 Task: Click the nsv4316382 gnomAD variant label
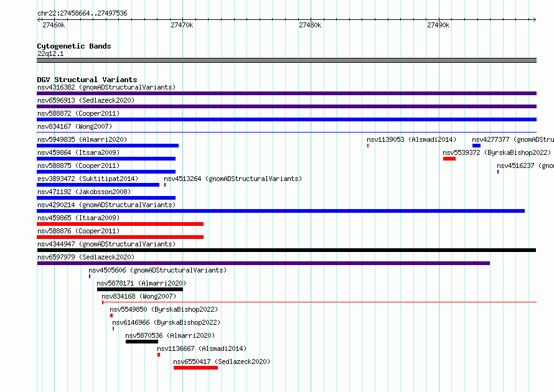pos(106,87)
